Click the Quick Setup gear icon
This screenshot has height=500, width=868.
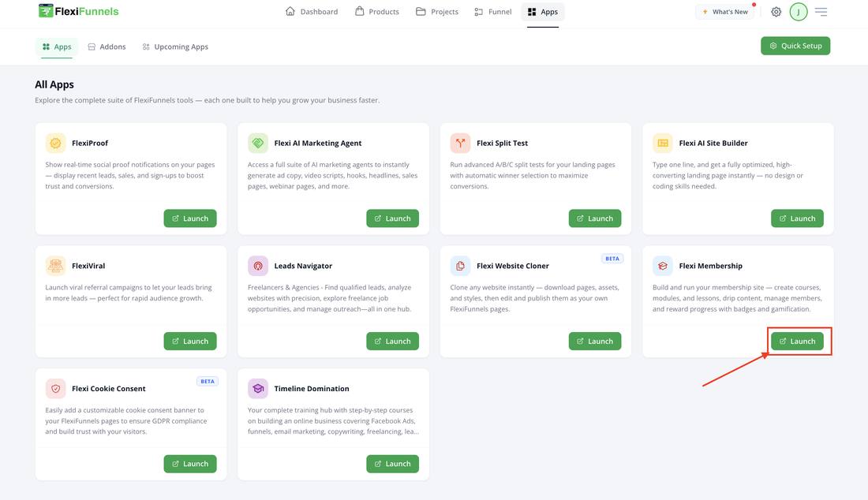tap(773, 46)
